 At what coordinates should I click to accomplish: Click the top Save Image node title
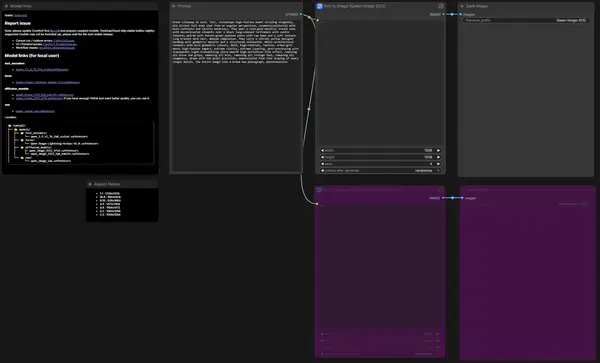pos(477,6)
